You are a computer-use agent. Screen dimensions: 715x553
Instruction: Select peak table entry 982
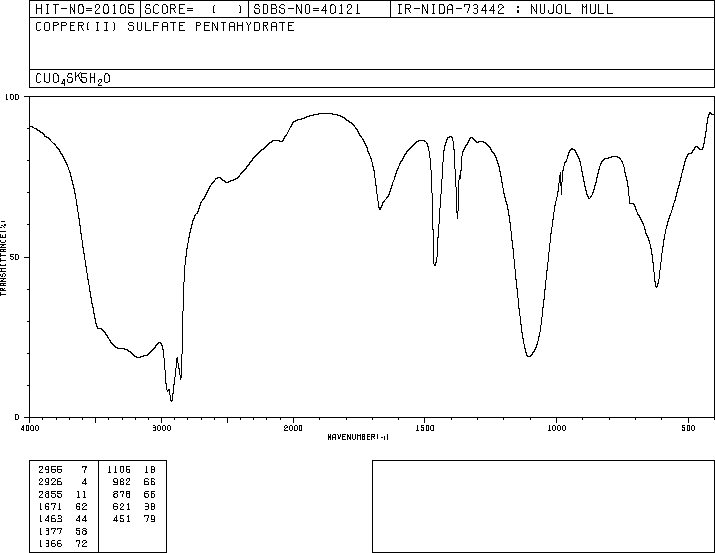(122, 482)
